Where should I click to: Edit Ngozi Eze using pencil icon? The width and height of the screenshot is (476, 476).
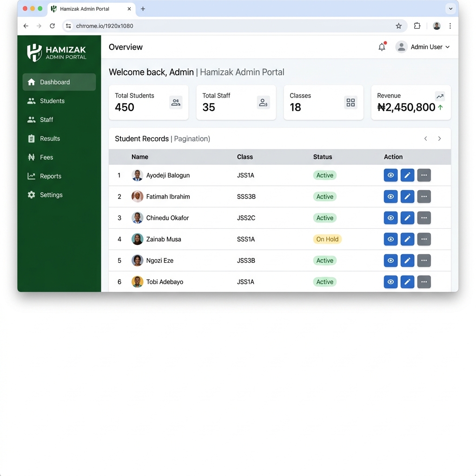click(x=407, y=260)
